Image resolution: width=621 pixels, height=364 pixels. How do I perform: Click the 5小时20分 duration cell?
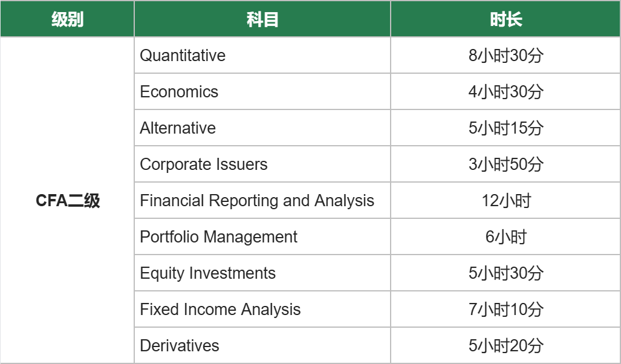[506, 346]
